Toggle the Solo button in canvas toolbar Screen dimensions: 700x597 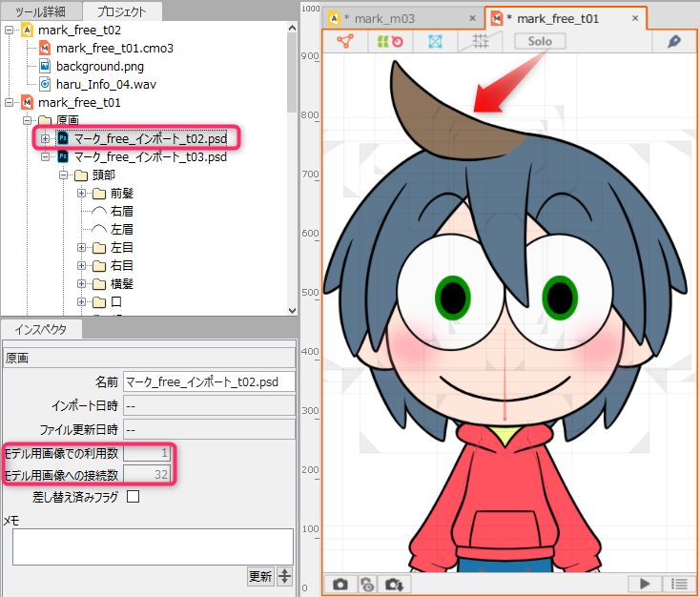pos(539,41)
